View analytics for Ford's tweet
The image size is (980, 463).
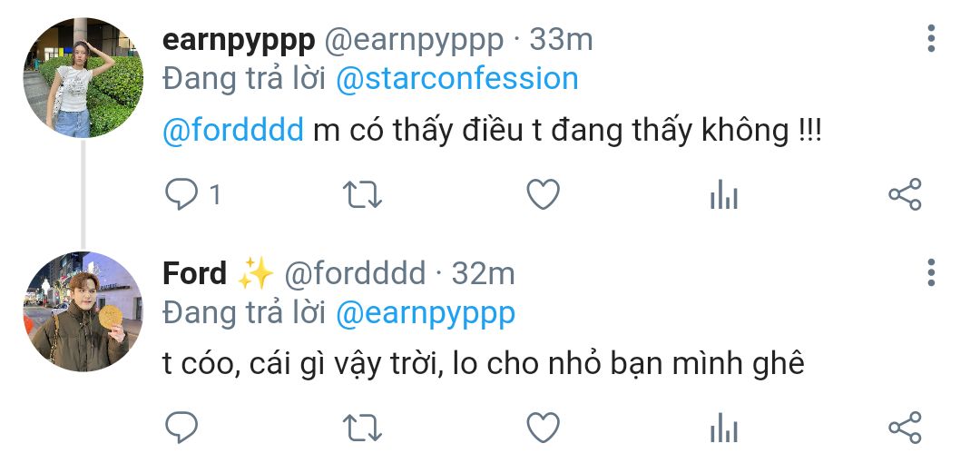point(724,428)
